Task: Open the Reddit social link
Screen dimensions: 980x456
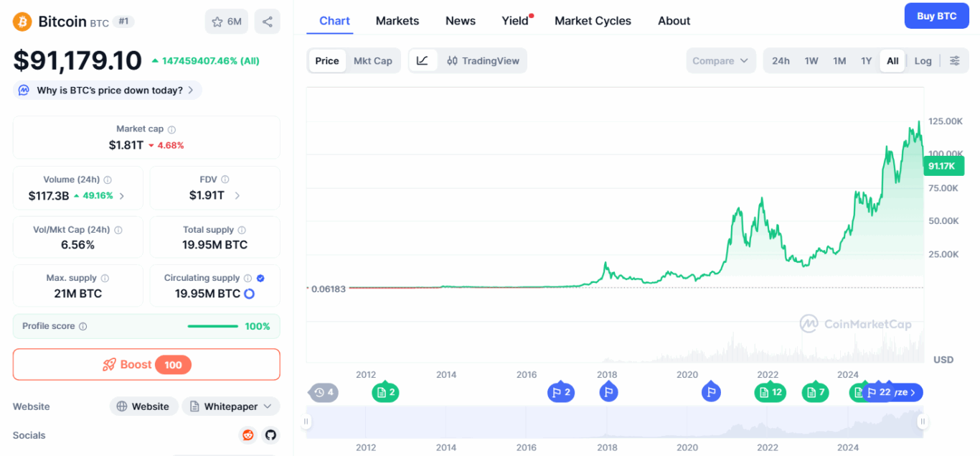Action: point(248,435)
